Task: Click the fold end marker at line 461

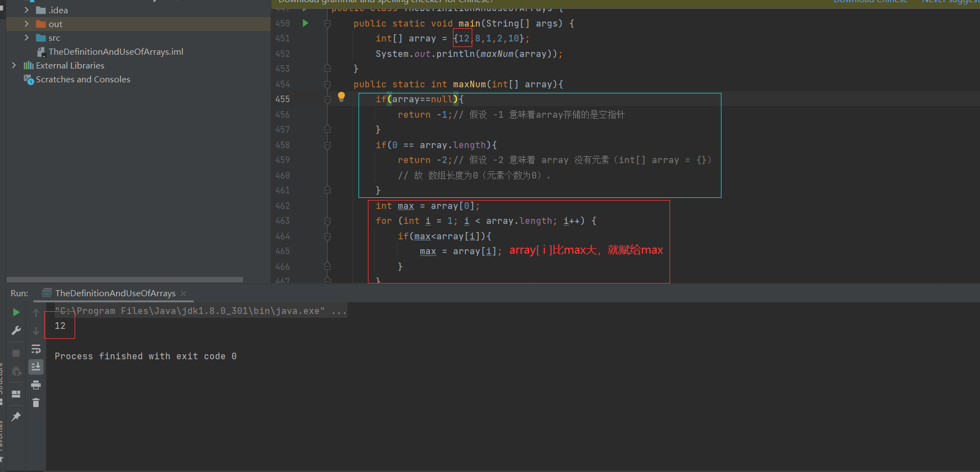Action: [327, 190]
